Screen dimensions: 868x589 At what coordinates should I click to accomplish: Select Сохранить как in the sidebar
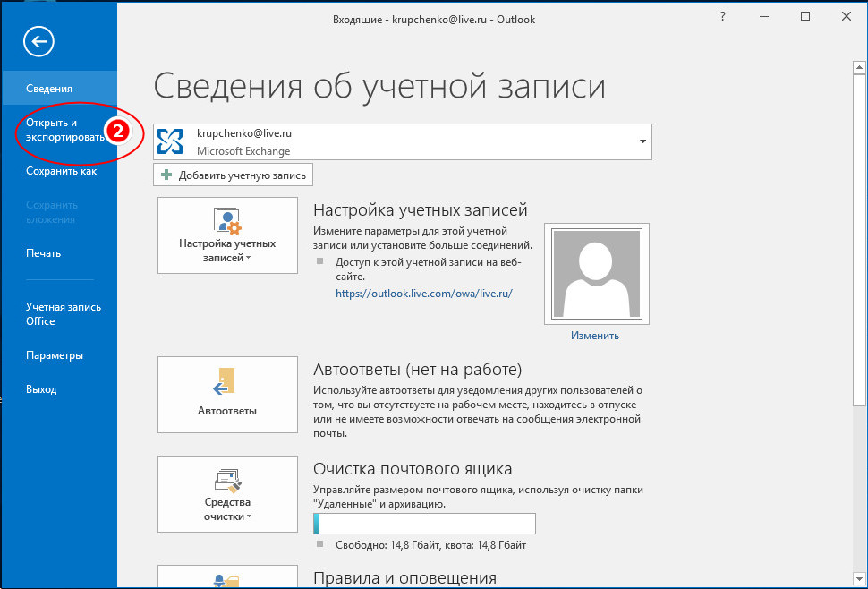point(61,171)
